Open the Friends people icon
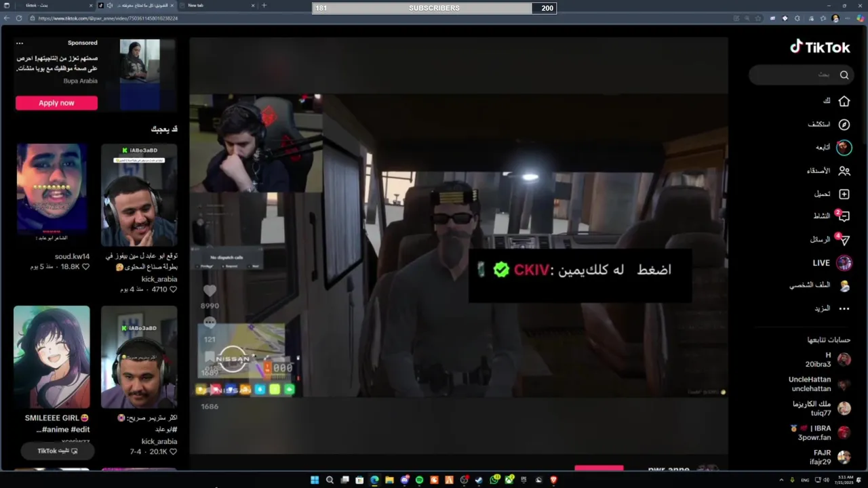The height and width of the screenshot is (488, 868). tap(844, 171)
